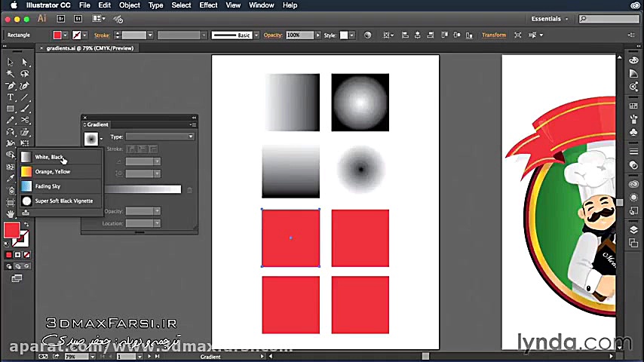Click the Opacity 100% input field
The width and height of the screenshot is (644, 362).
pyautogui.click(x=300, y=35)
